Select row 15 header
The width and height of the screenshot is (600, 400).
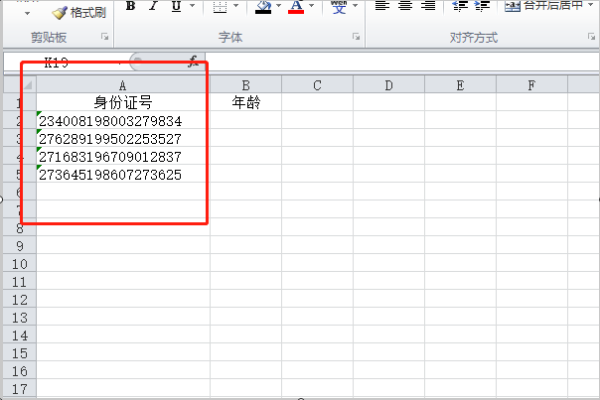pos(20,353)
